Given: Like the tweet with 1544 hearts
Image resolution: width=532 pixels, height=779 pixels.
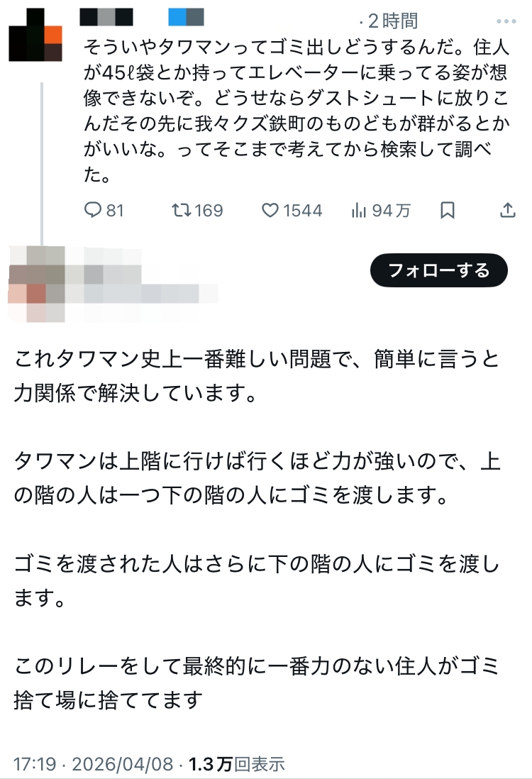Looking at the screenshot, I should (270, 211).
